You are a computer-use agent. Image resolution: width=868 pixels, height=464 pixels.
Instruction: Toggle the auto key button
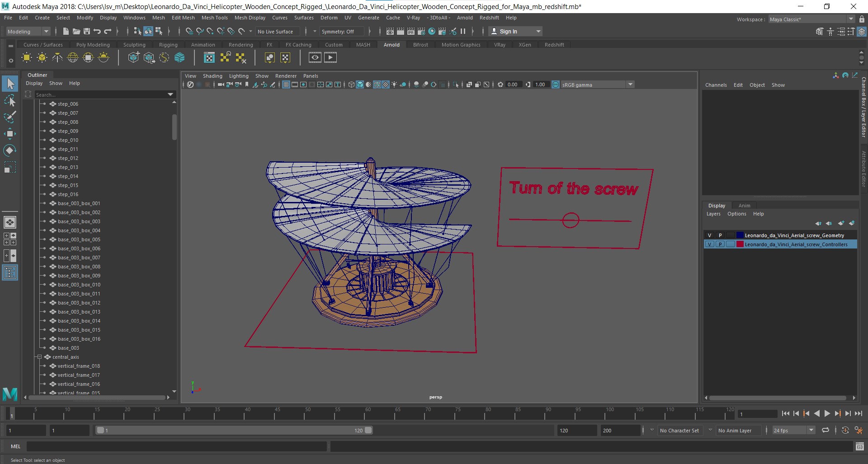pos(845,431)
